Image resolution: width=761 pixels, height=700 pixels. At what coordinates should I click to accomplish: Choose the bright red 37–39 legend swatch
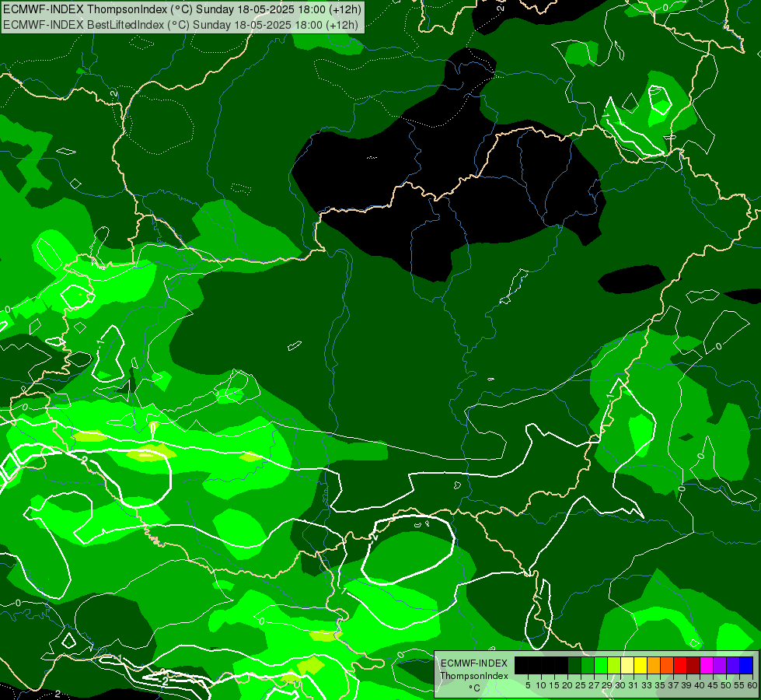click(x=680, y=666)
